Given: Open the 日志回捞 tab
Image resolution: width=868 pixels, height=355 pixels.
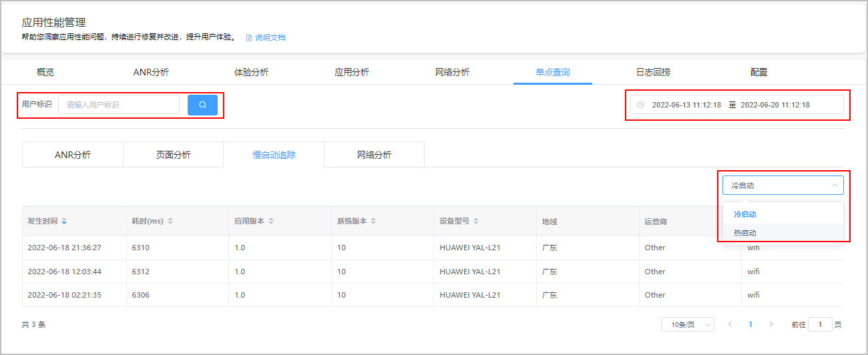Looking at the screenshot, I should tap(653, 72).
